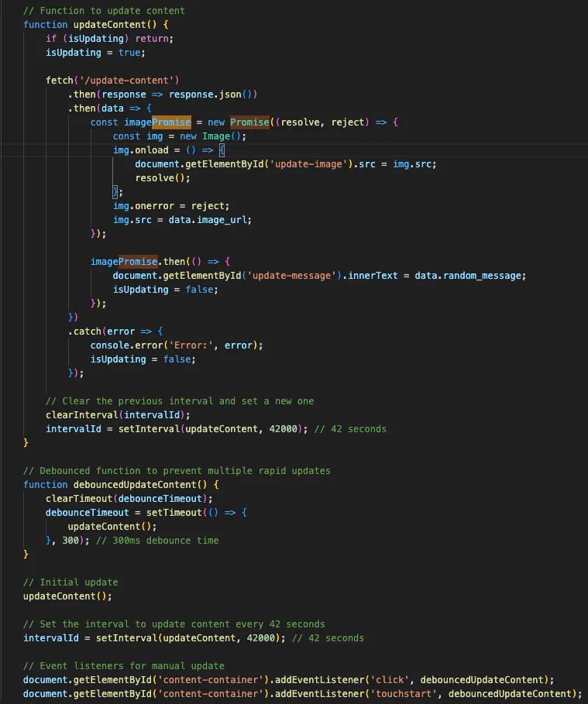This screenshot has height=704, width=588.
Task: Click the '// Initial update' comment
Action: [x=70, y=581]
